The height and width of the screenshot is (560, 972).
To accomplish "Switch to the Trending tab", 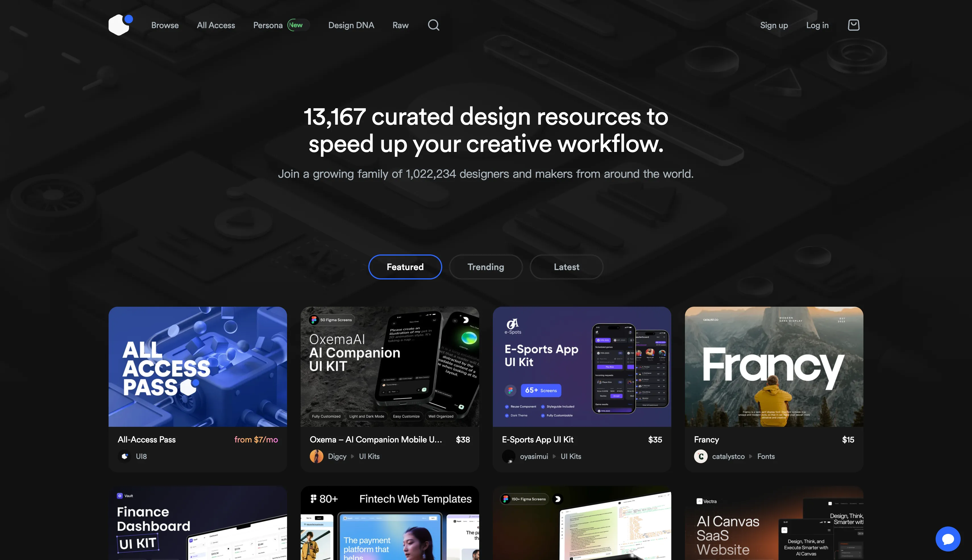I will tap(485, 267).
